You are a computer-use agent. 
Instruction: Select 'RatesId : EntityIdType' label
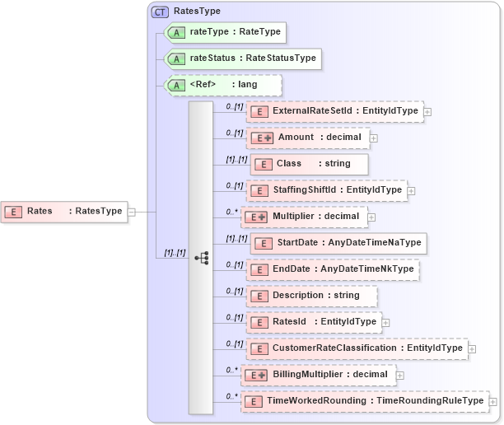pos(324,321)
